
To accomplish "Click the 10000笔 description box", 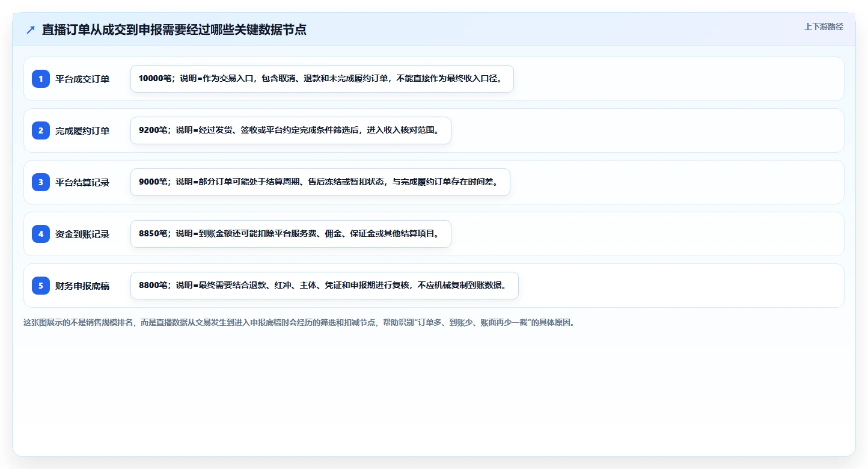I will pyautogui.click(x=322, y=79).
